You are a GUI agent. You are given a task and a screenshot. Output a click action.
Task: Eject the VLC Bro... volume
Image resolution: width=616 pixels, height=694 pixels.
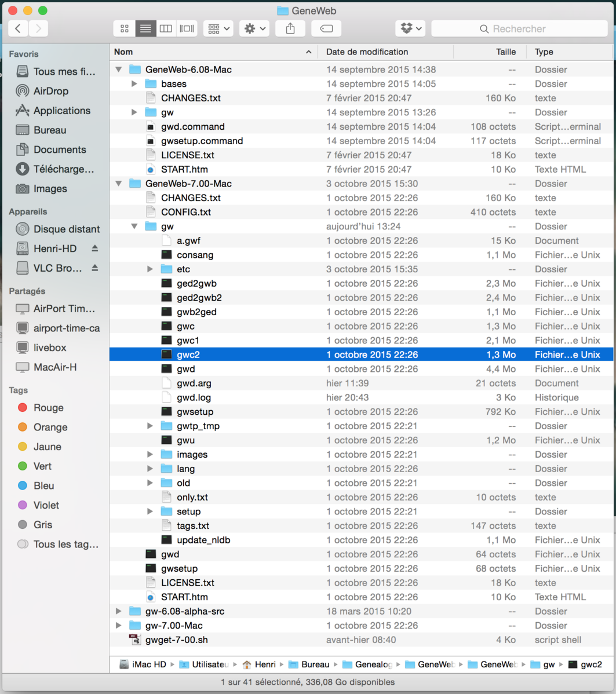(x=95, y=268)
